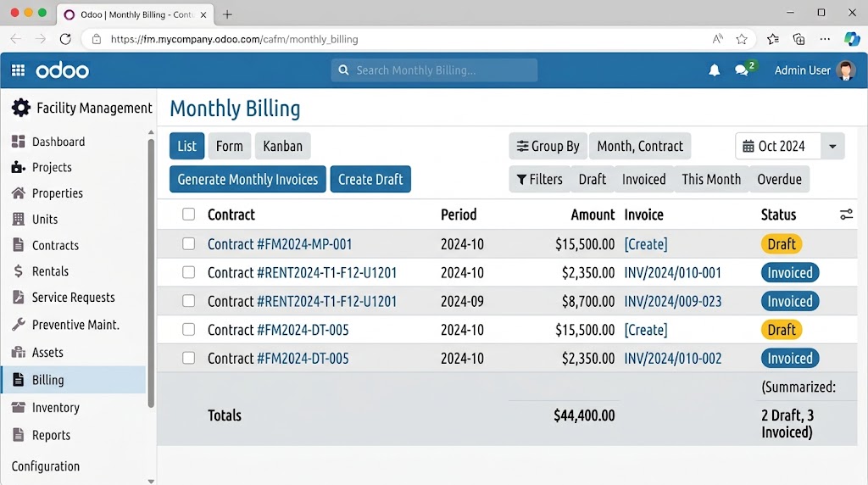
Task: Open Units in sidebar
Action: tap(44, 220)
